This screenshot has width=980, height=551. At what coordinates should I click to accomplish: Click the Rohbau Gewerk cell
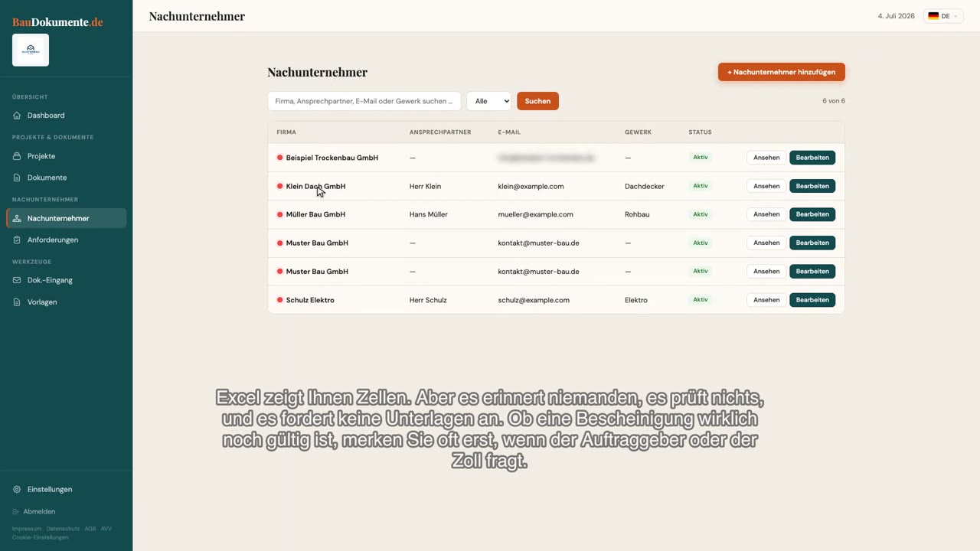(x=637, y=214)
